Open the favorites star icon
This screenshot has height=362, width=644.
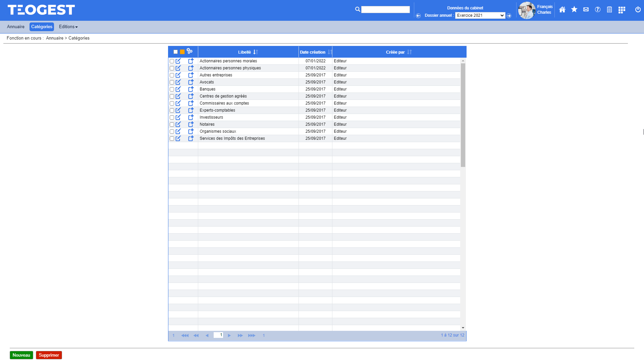coord(574,10)
